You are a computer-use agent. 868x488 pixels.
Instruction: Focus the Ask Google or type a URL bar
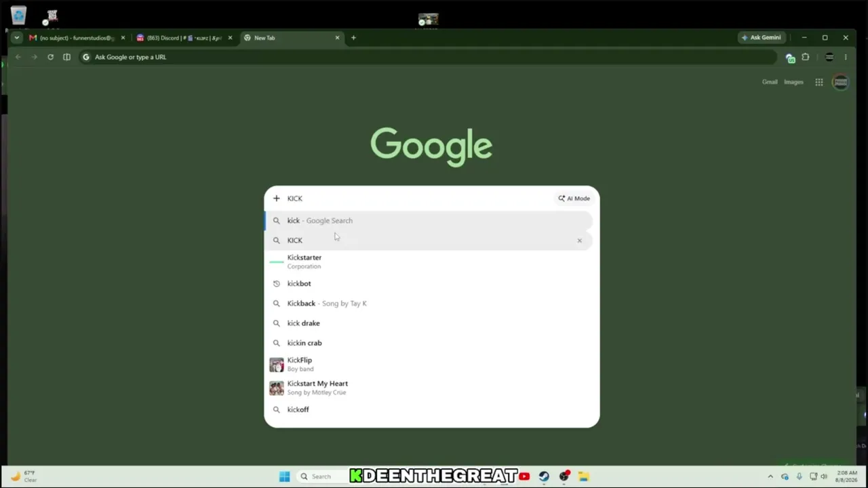tap(427, 57)
